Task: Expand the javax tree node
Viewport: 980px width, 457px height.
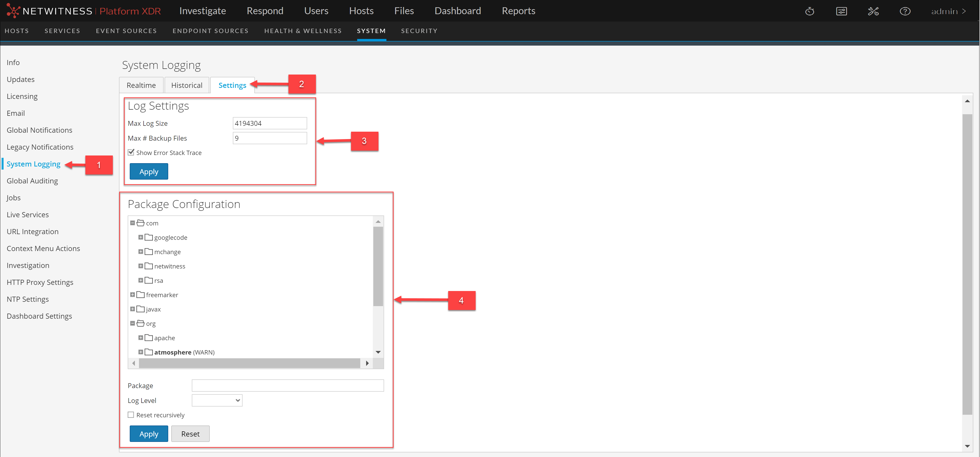Action: [132, 309]
